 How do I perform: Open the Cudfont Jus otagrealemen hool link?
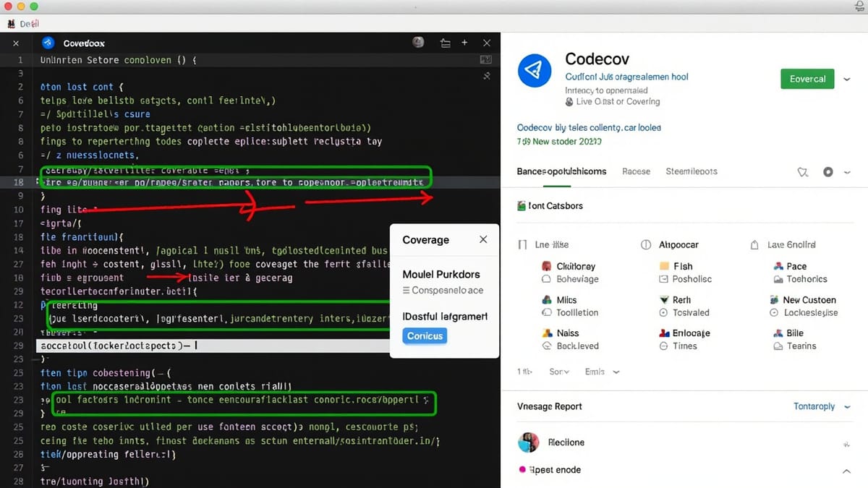tap(626, 77)
